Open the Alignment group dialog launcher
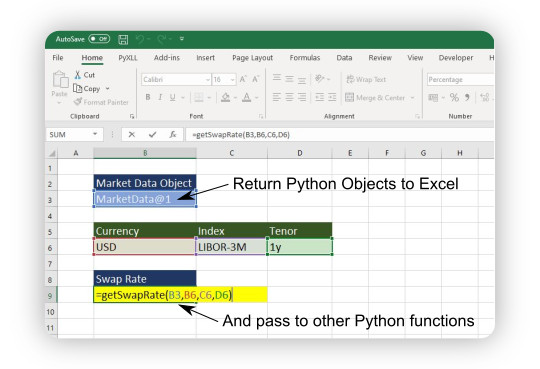 click(x=418, y=117)
